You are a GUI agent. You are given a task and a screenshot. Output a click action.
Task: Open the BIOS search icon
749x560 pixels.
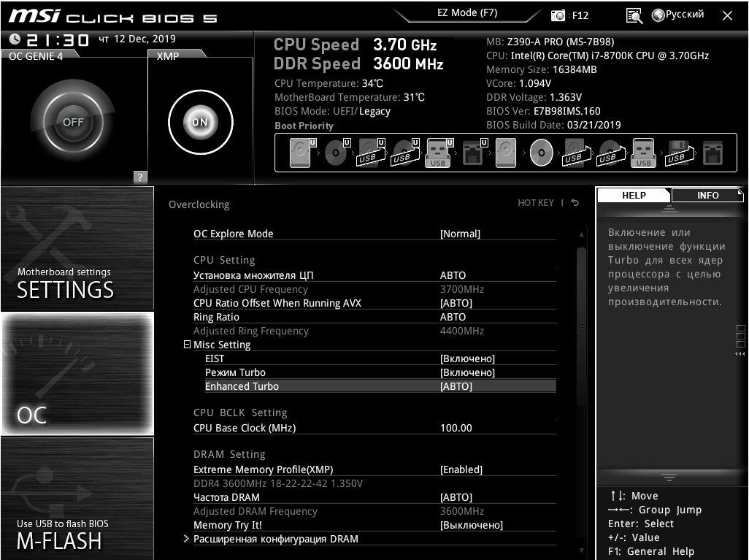(x=634, y=15)
